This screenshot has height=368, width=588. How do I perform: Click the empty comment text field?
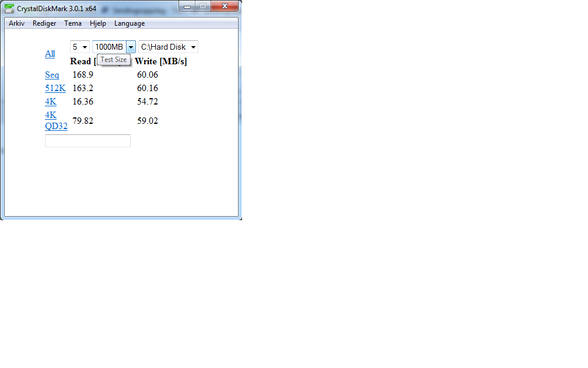point(87,141)
